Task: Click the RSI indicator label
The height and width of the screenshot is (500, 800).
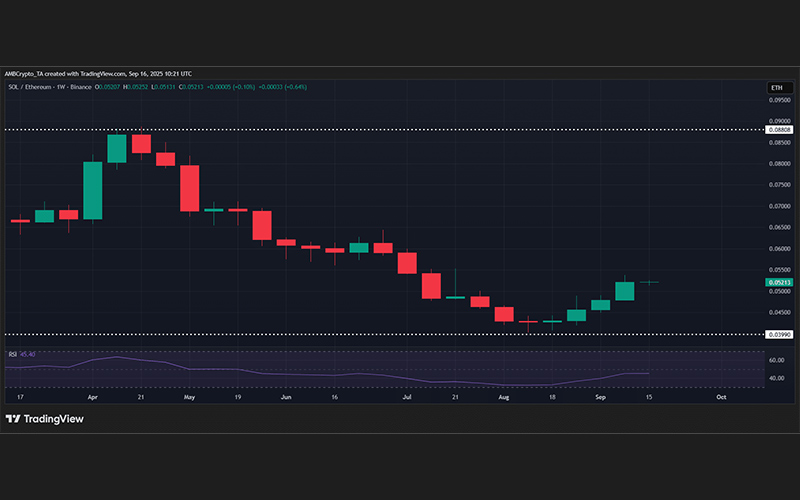Action: pyautogui.click(x=13, y=354)
